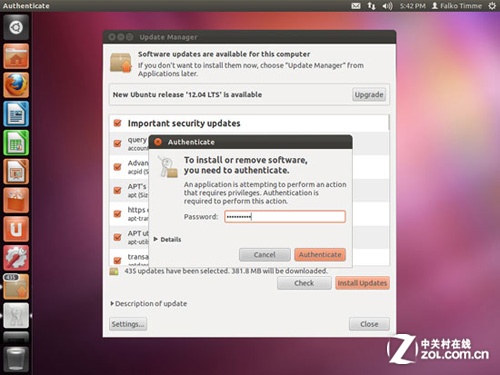Open Ubuntu One launcher icon
500x375 pixels.
tap(16, 229)
